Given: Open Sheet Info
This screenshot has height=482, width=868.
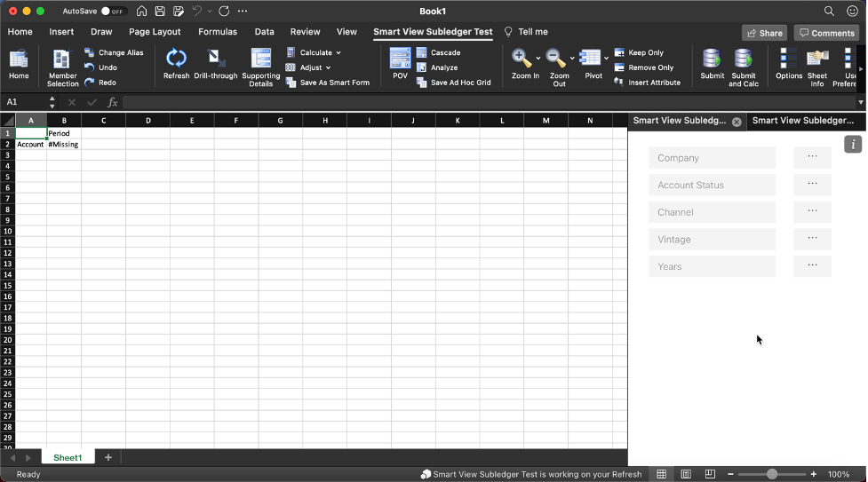Looking at the screenshot, I should click(817, 59).
